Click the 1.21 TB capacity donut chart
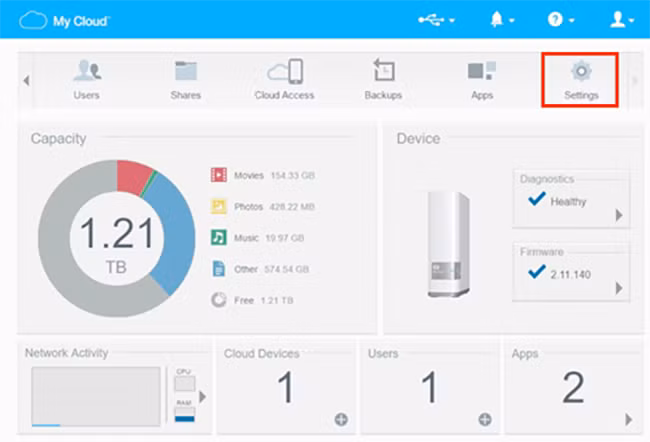Screen dimensions: 650x442 (116, 238)
